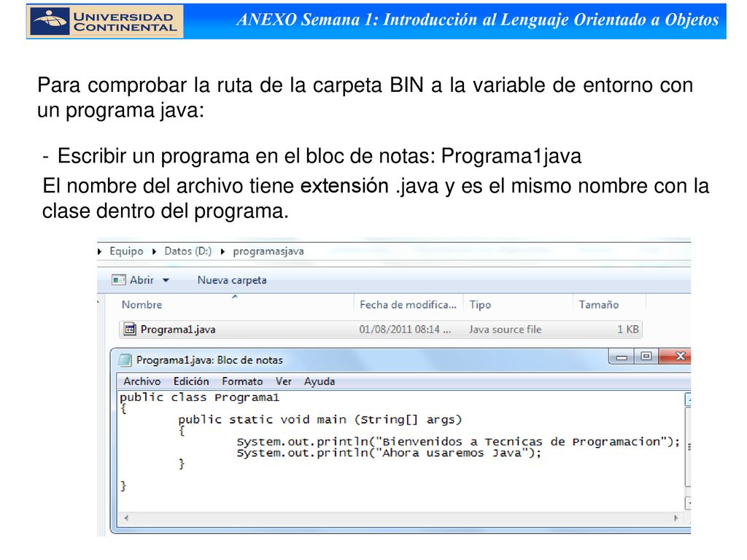Image resolution: width=747 pixels, height=560 pixels.
Task: Expand the arrow before Datos (D:)
Action: pos(155,252)
